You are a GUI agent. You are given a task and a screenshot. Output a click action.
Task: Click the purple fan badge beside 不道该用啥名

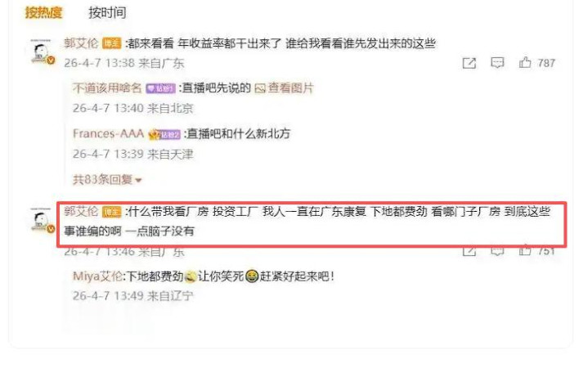pyautogui.click(x=160, y=88)
